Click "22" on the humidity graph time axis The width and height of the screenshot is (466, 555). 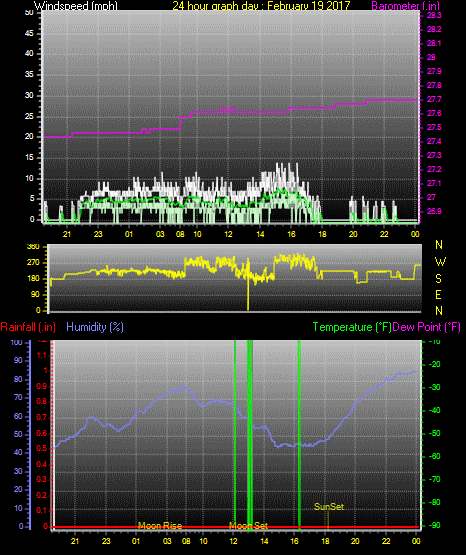pos(386,541)
